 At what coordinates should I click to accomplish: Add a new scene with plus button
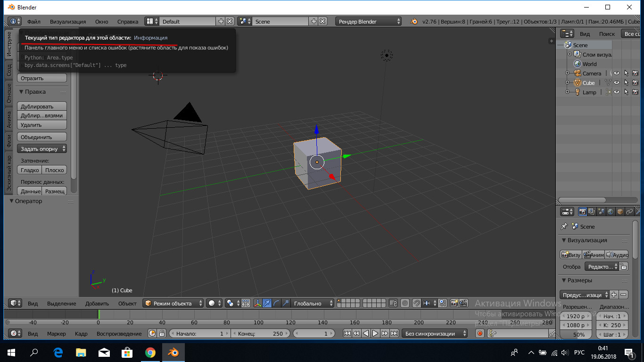pyautogui.click(x=314, y=21)
